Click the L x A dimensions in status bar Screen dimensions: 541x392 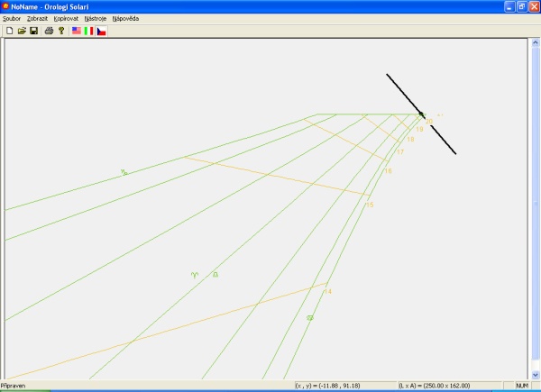(434, 386)
